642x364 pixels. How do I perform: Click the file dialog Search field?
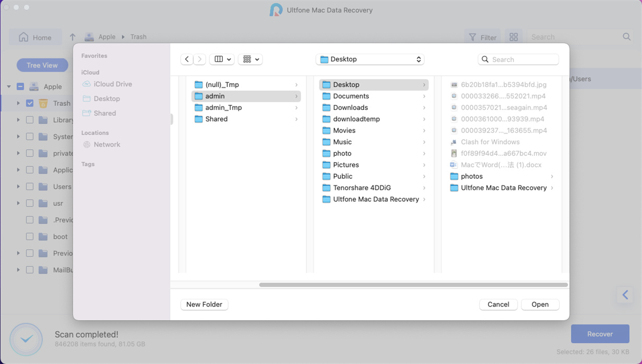click(518, 59)
